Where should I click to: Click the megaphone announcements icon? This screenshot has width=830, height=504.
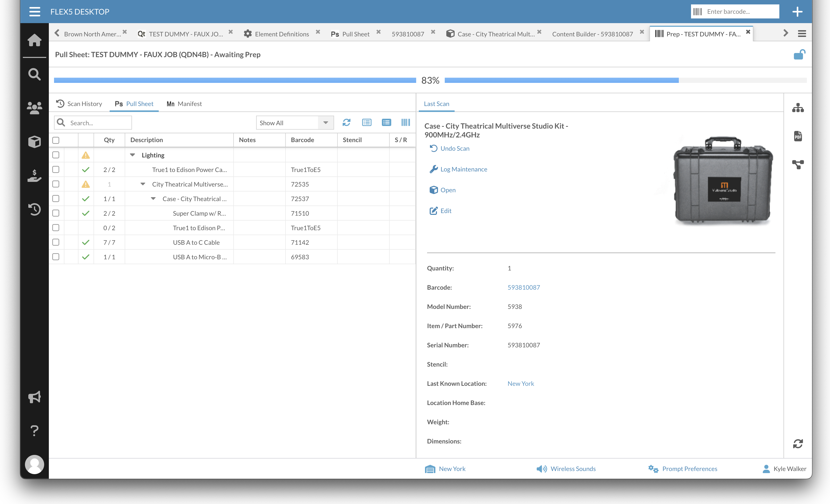pos(34,397)
